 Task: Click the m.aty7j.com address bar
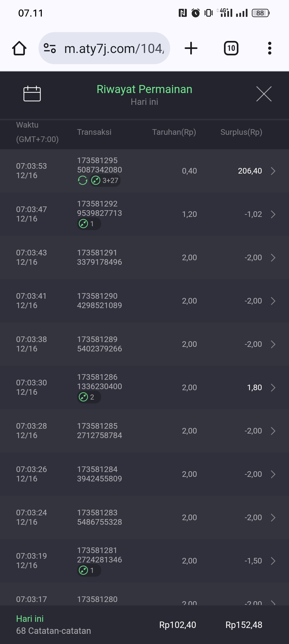point(114,49)
